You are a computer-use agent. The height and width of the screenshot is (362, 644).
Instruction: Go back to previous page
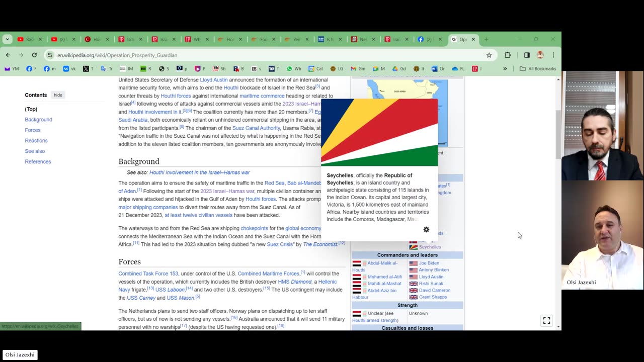8,55
